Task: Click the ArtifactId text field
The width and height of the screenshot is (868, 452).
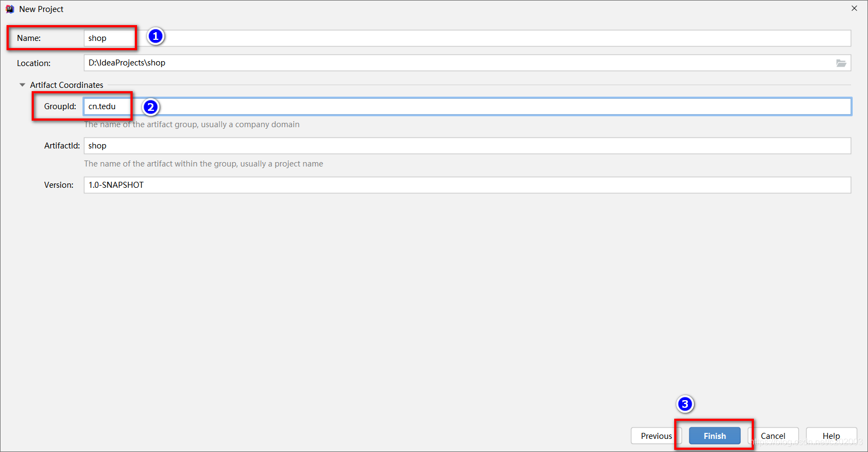Action: (467, 146)
